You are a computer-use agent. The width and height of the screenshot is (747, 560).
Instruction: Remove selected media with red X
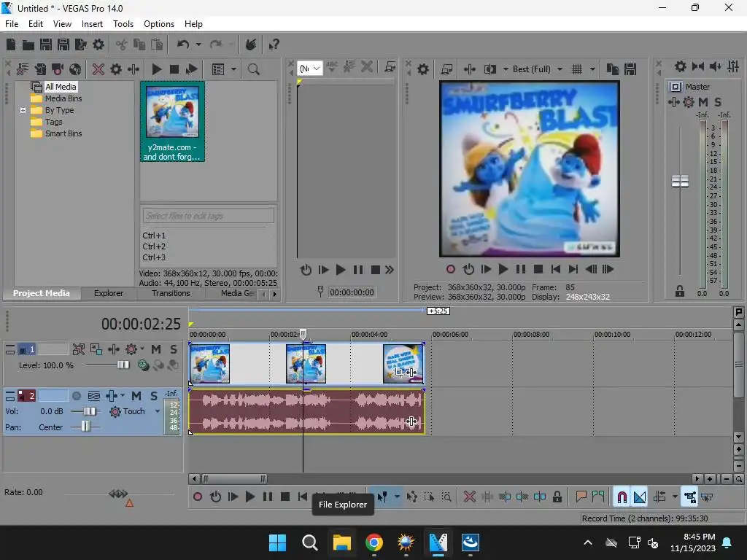[x=98, y=69]
